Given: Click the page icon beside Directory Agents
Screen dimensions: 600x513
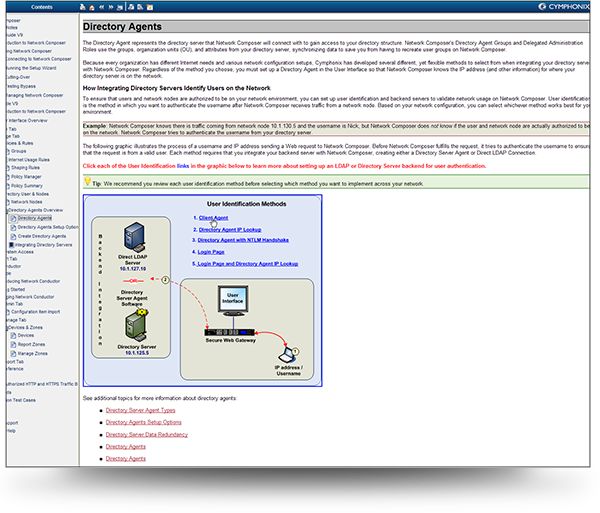Looking at the screenshot, I should pyautogui.click(x=13, y=218).
